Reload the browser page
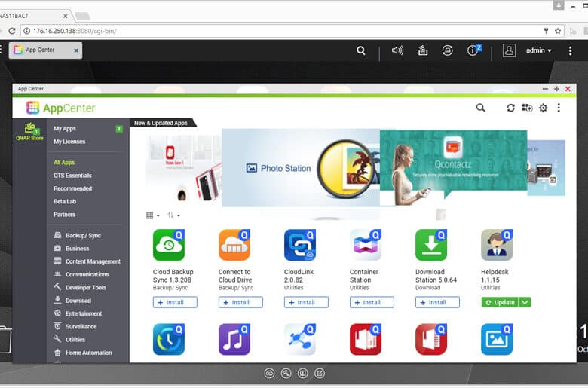588x388 pixels. [12, 31]
